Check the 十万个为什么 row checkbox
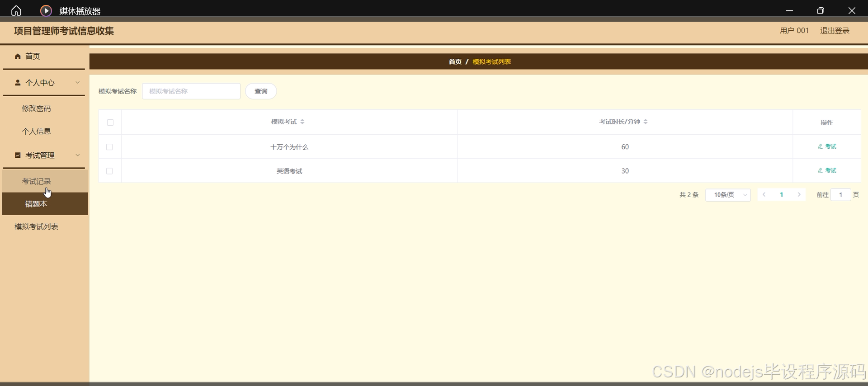868x386 pixels. 109,147
